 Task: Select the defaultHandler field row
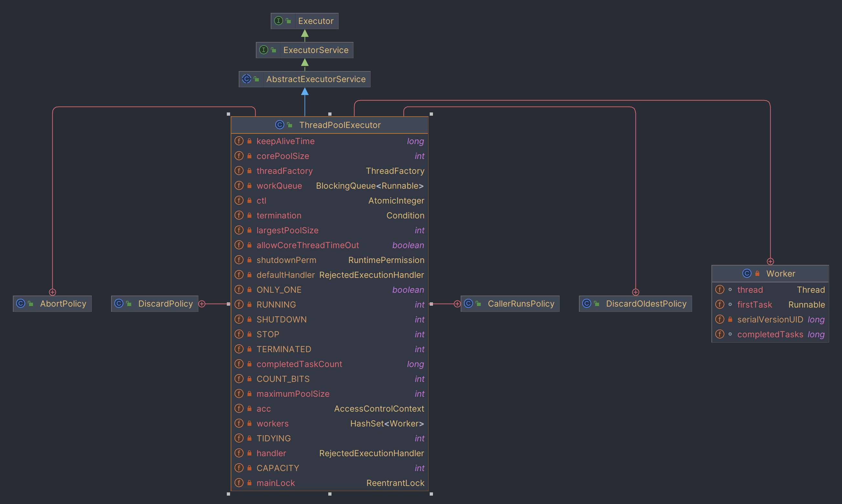coord(329,275)
